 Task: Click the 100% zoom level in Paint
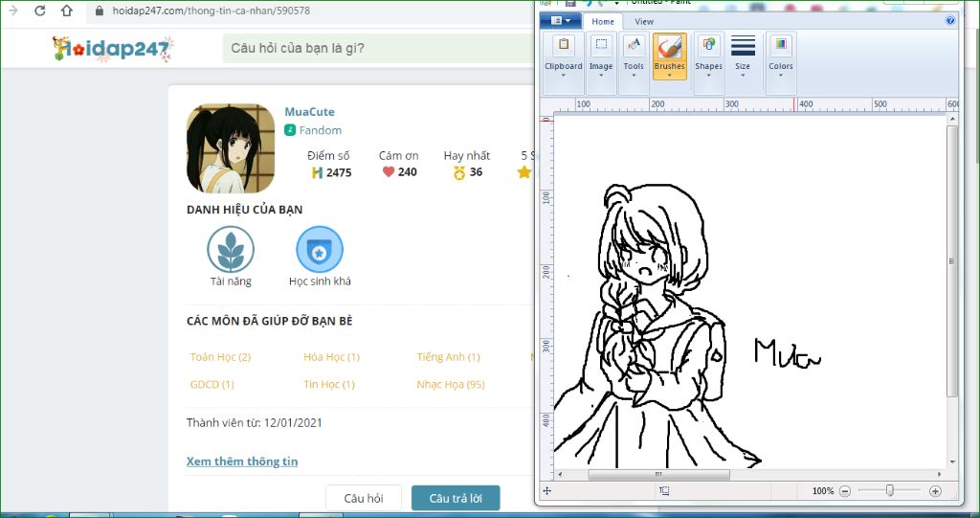(x=822, y=491)
